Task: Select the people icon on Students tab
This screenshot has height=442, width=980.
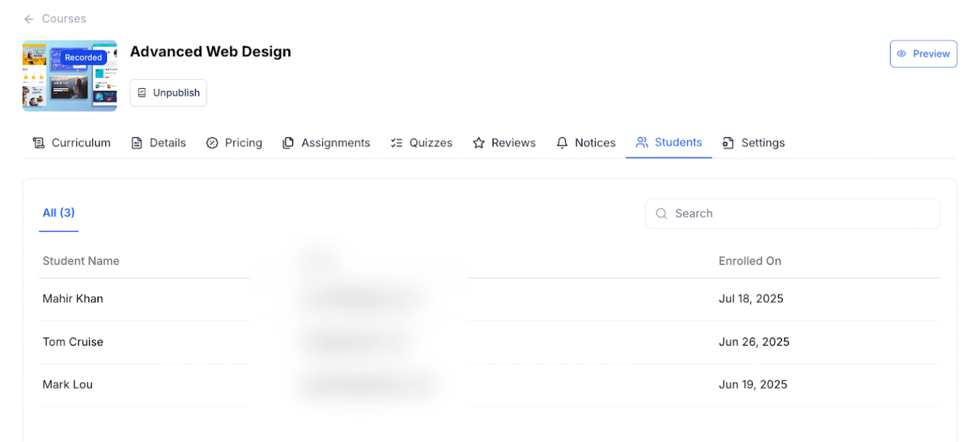Action: tap(642, 142)
